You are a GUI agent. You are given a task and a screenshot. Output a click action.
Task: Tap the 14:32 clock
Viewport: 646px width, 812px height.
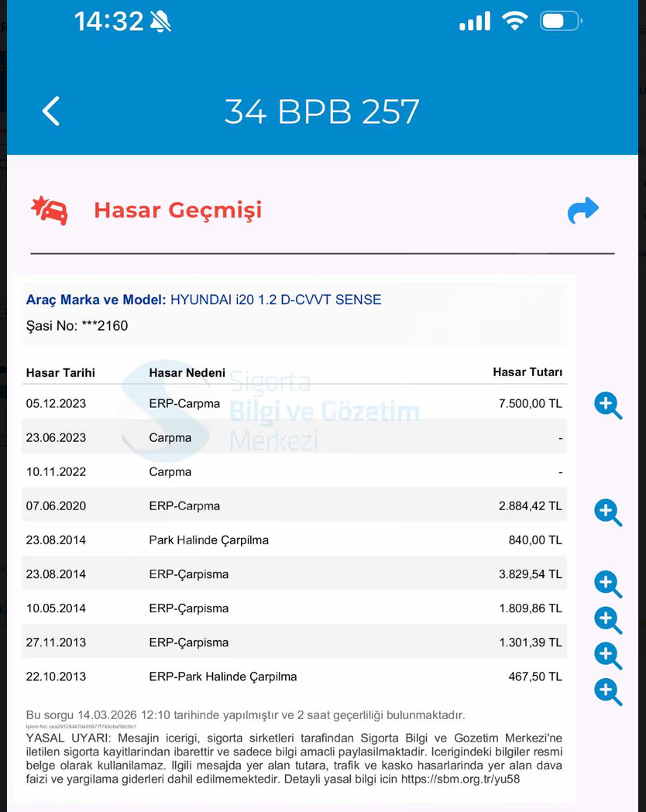[108, 22]
